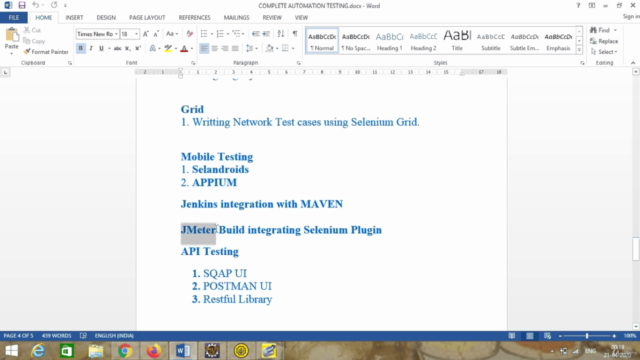The width and height of the screenshot is (640, 360).
Task: Clear all formatting icon
Action: (190, 34)
